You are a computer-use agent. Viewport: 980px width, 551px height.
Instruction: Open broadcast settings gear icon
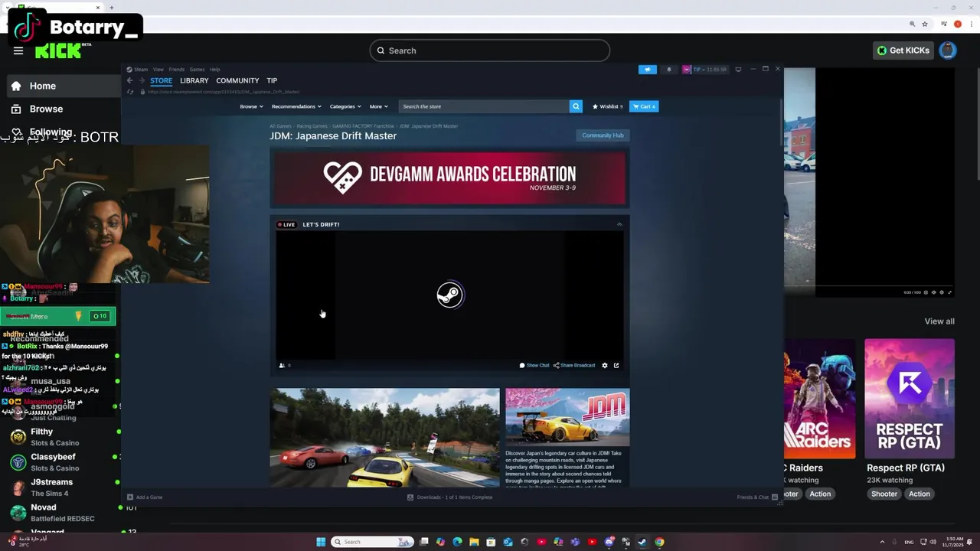[605, 365]
